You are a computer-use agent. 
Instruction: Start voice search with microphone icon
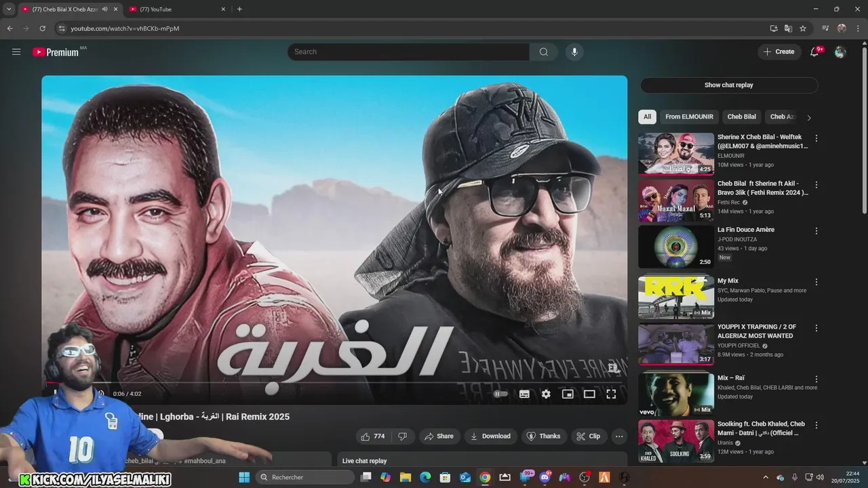[574, 52]
